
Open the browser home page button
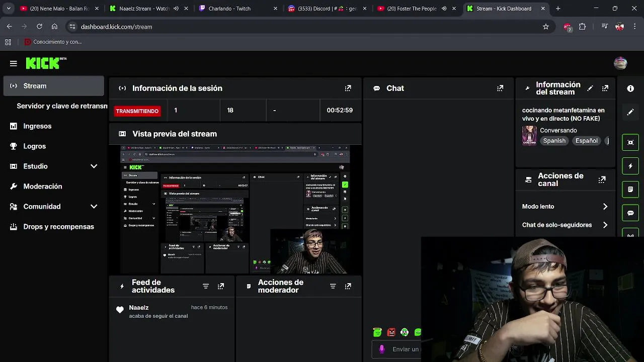point(54,27)
